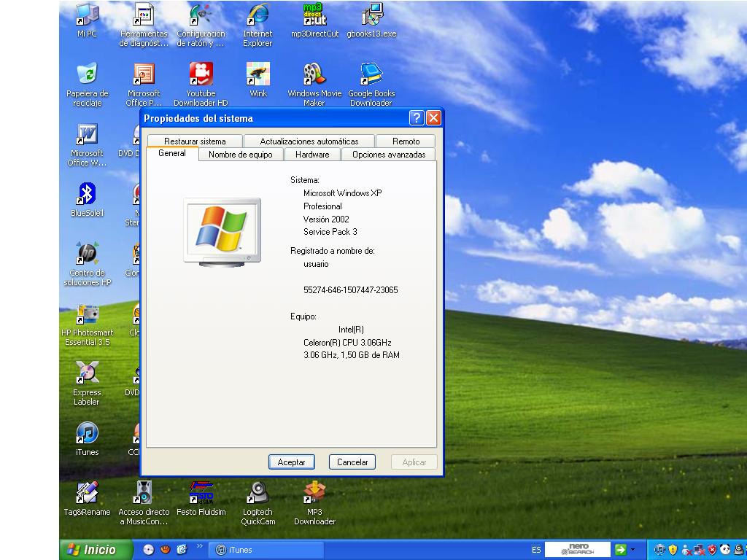Select Youtube Downloader HD icon

[x=201, y=85]
